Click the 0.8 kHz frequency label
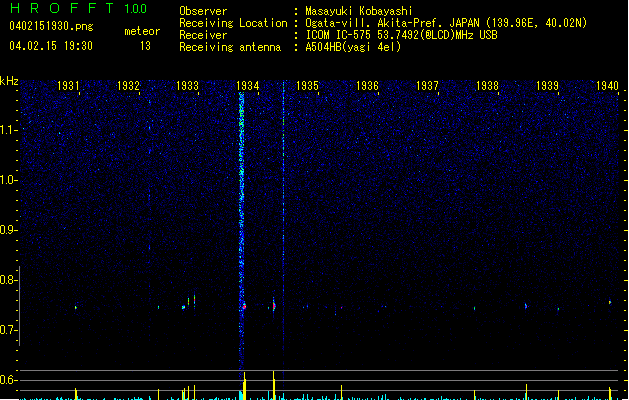This screenshot has height=400, width=629. point(8,280)
